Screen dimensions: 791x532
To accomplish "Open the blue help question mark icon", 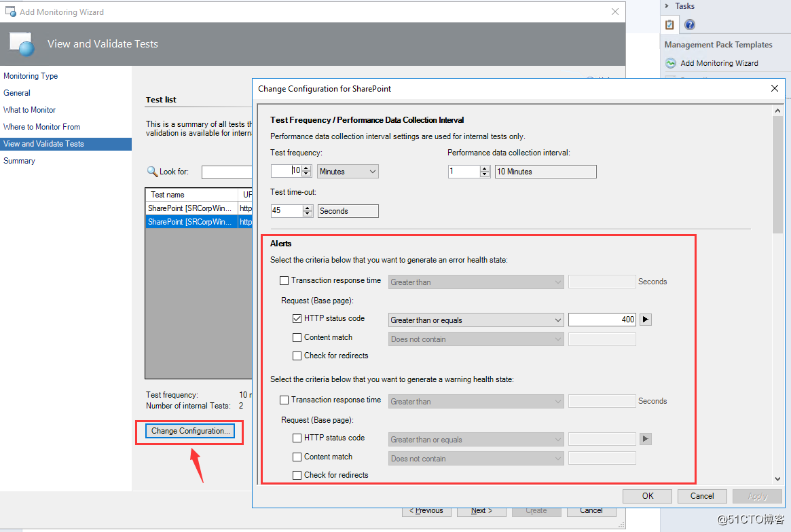I will (690, 24).
